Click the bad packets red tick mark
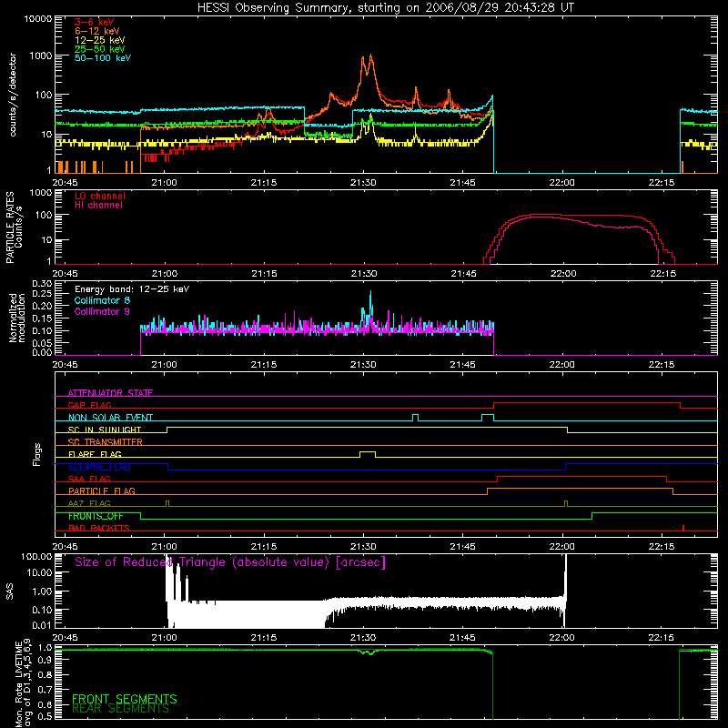The width and height of the screenshot is (728, 728). 683,528
